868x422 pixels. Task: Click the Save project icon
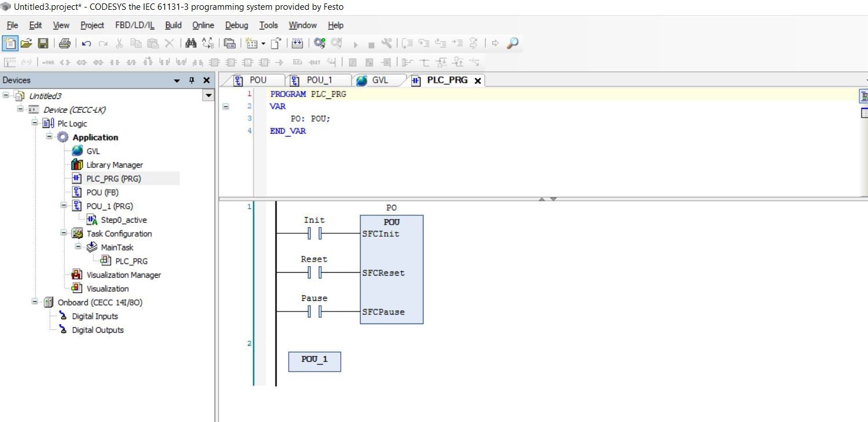point(43,43)
